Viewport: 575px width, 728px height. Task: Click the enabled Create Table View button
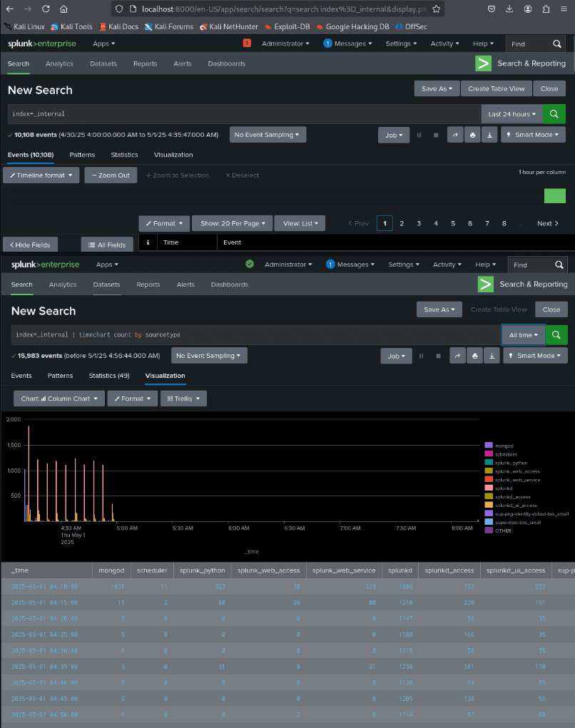point(496,88)
